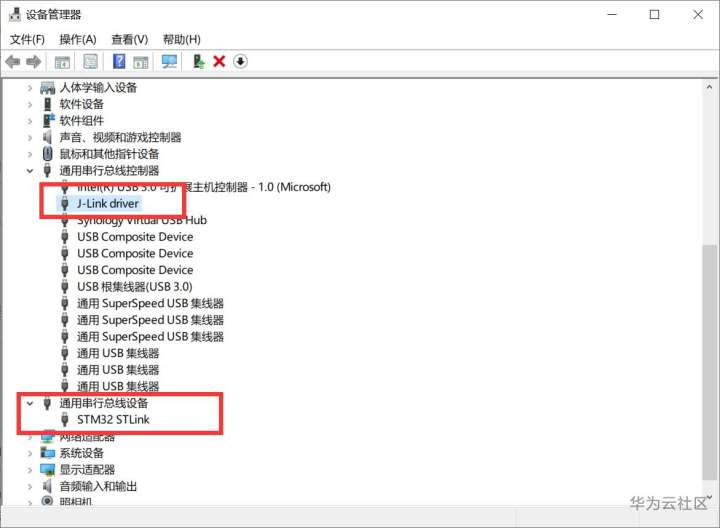The image size is (720, 528).
Task: Click the USB icon beside J-Link driver
Action: pyautogui.click(x=65, y=203)
